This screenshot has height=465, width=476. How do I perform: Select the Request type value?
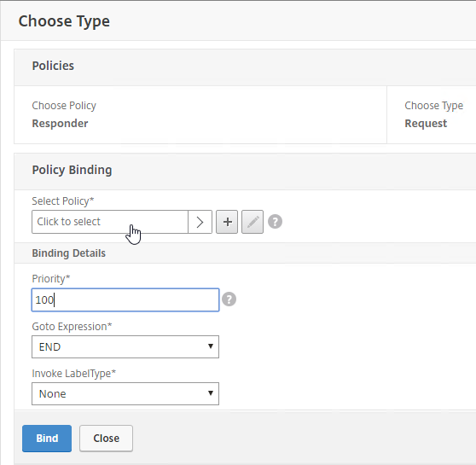click(x=426, y=124)
